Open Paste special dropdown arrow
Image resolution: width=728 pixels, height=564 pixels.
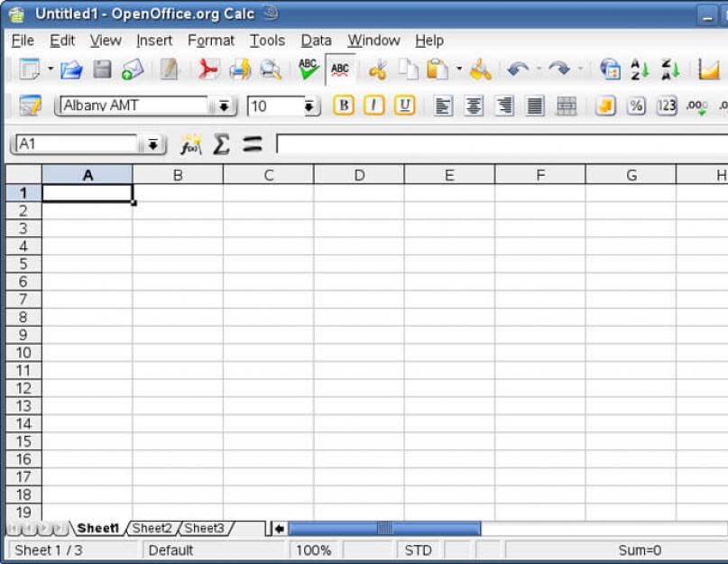click(458, 69)
